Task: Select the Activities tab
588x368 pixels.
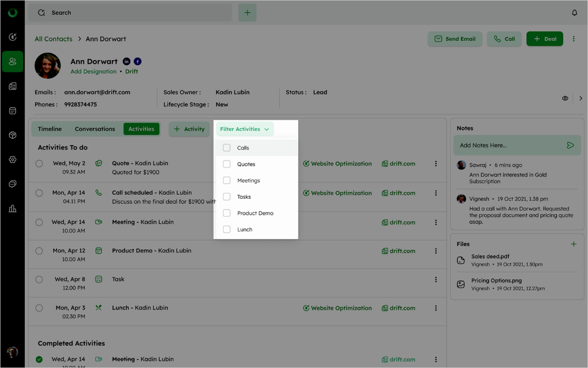Action: 142,129
